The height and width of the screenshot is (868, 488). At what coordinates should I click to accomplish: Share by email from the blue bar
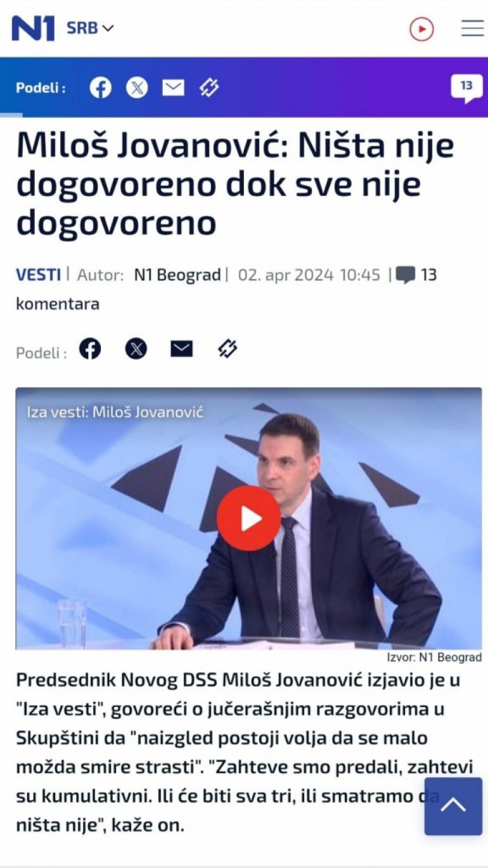[x=173, y=87]
